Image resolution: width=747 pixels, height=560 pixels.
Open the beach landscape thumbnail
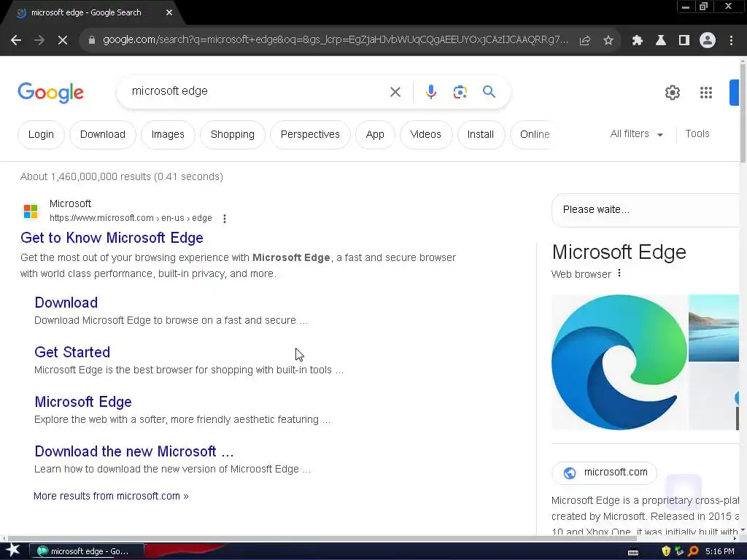(713, 328)
